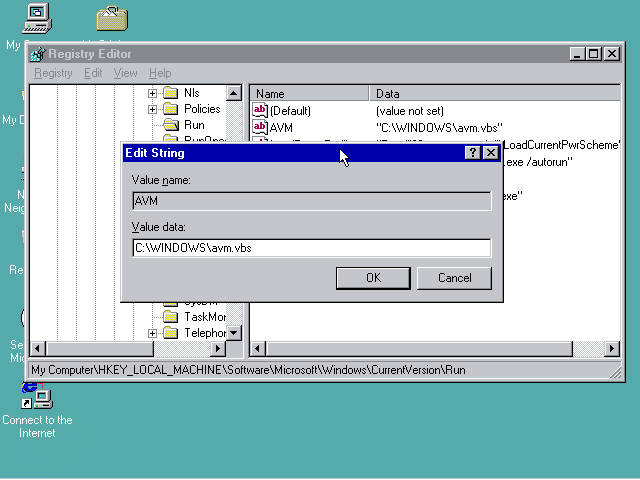Viewport: 640px width, 480px height.
Task: Select the Nls folder icon
Action: [171, 93]
